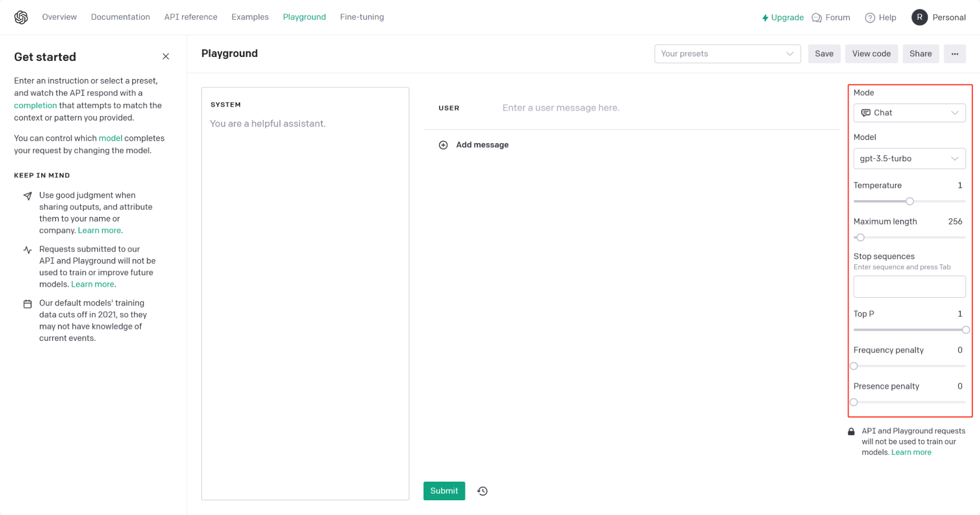Open API reference in top navigation
This screenshot has width=980, height=515.
191,17
